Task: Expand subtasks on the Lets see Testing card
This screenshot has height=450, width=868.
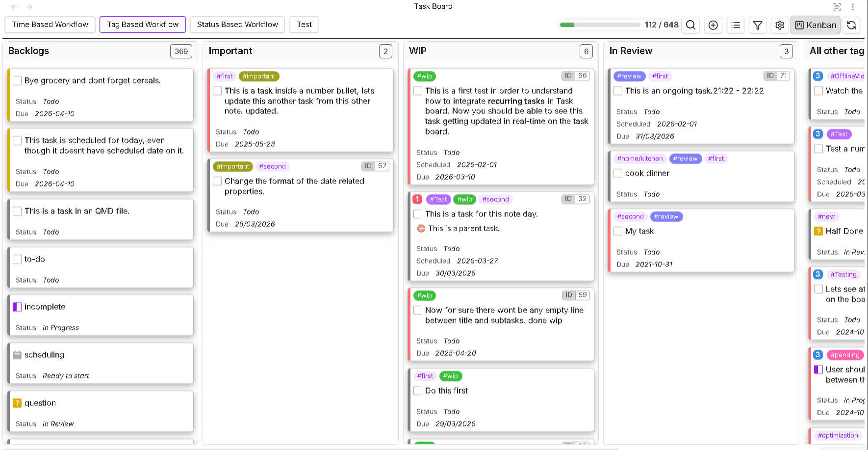Action: coord(817,274)
